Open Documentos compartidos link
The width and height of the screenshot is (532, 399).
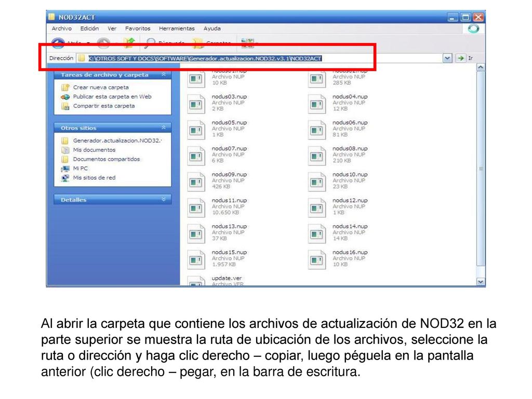[106, 159]
